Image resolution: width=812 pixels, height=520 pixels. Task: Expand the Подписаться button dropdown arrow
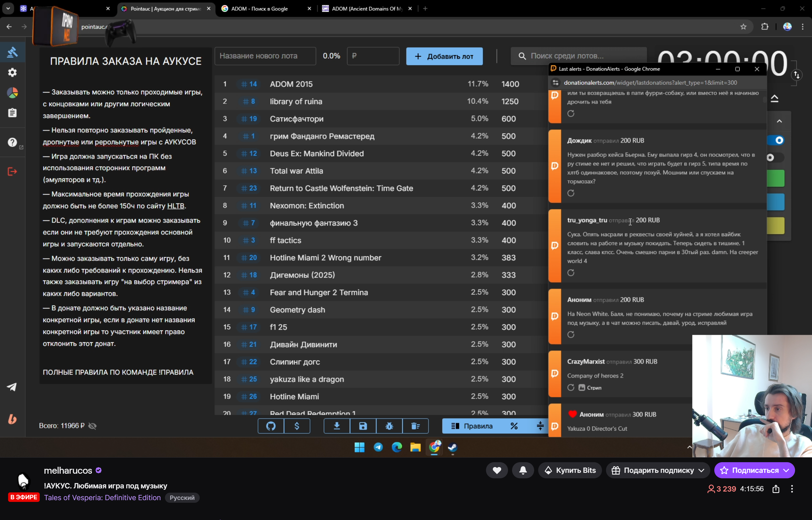pyautogui.click(x=786, y=470)
